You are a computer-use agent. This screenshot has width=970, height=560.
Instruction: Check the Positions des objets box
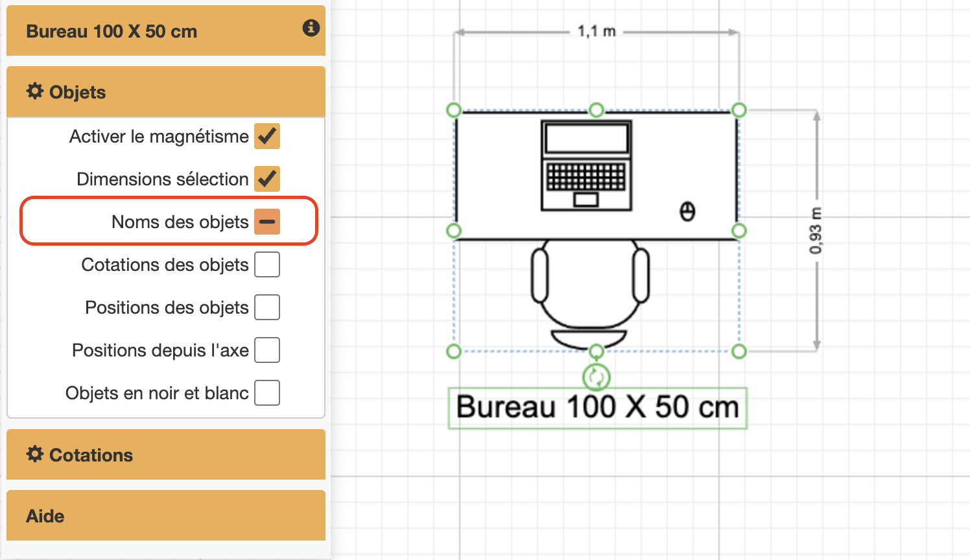click(x=267, y=307)
